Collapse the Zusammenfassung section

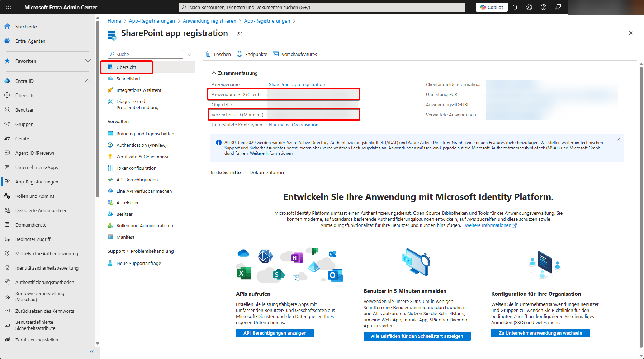[x=214, y=73]
